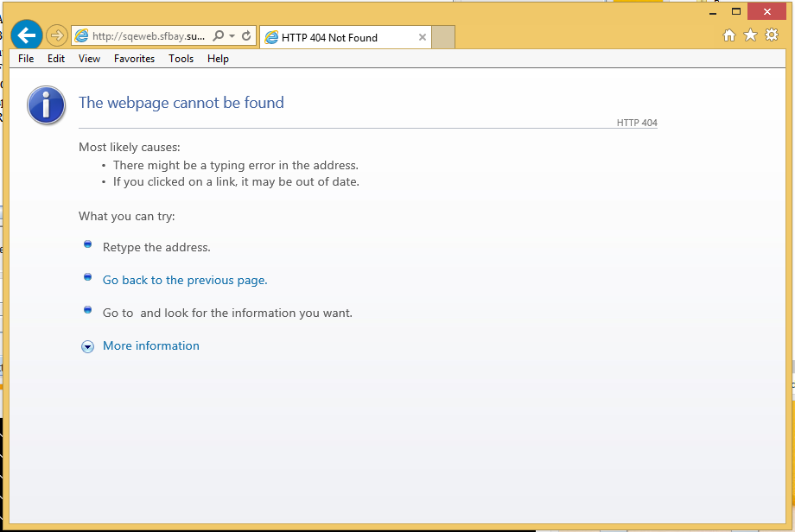Click the Forward navigation arrow button
The width and height of the screenshot is (795, 532).
point(56,35)
